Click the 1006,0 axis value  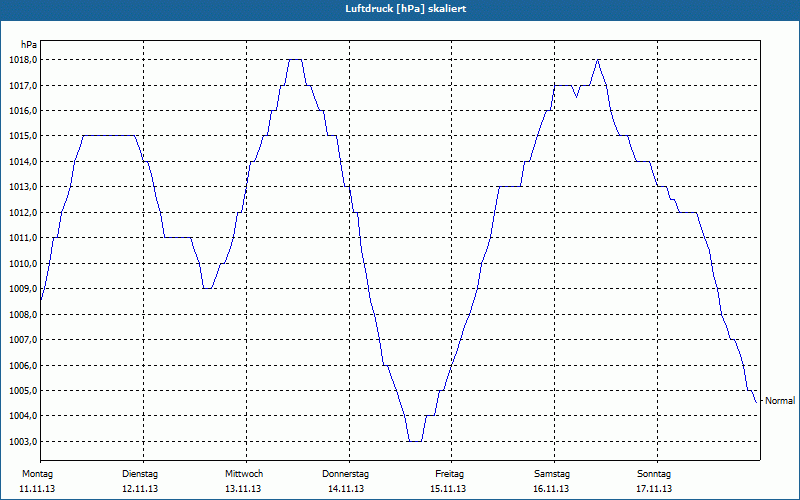tap(23, 365)
